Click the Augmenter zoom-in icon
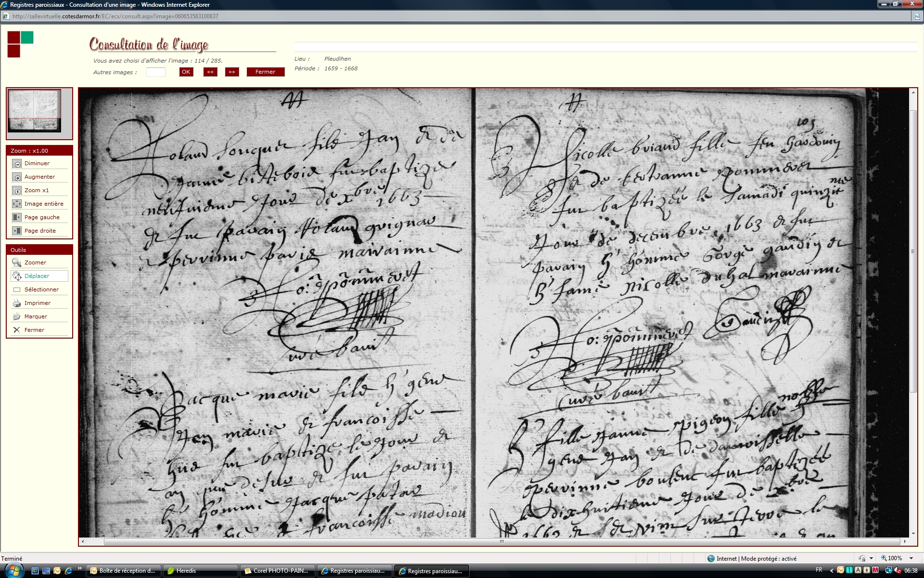Viewport: 924px width, 578px height. tap(17, 177)
